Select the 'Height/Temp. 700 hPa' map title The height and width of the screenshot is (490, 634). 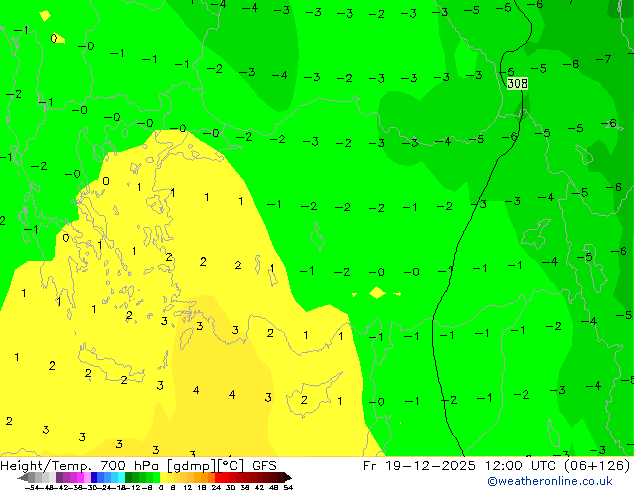coord(80,466)
